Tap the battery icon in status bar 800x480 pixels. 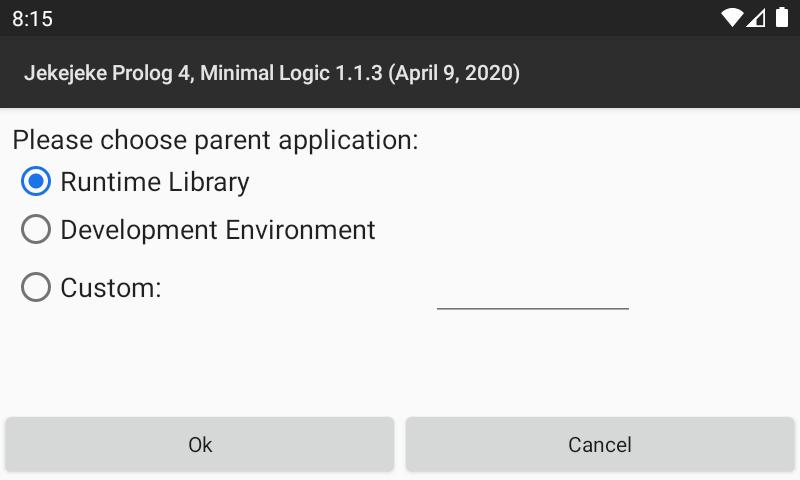point(777,18)
